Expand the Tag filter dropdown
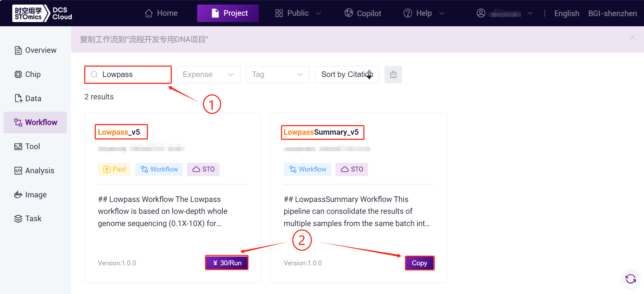Screen dimensions: 644x294 click(x=277, y=75)
